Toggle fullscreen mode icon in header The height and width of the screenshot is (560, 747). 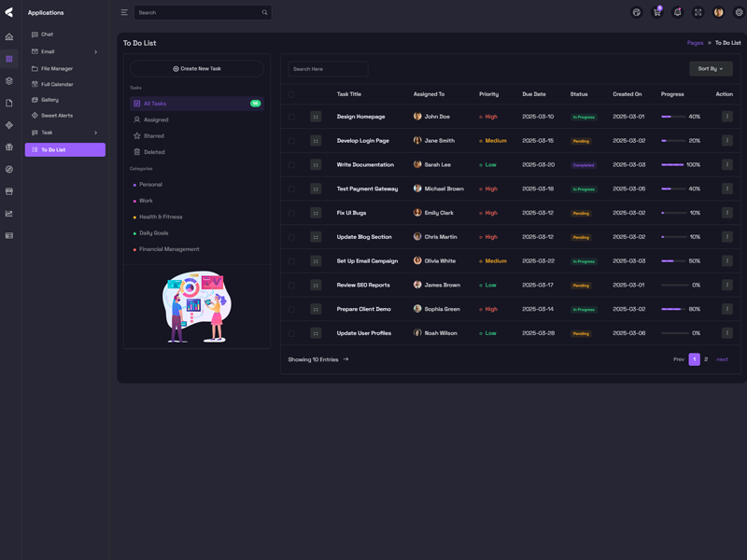(x=698, y=12)
